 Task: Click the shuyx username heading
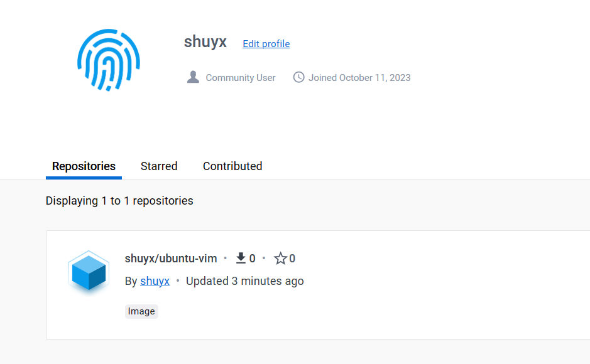pos(205,42)
